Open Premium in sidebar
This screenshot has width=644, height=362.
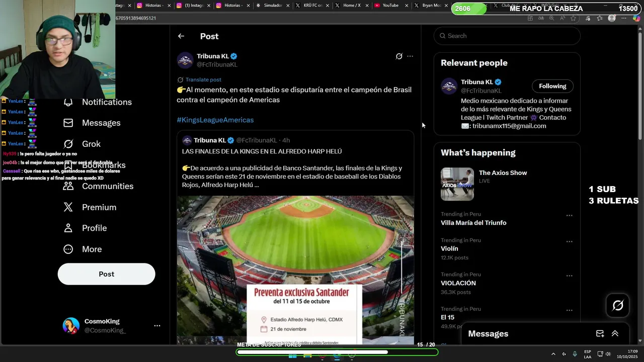click(90, 207)
